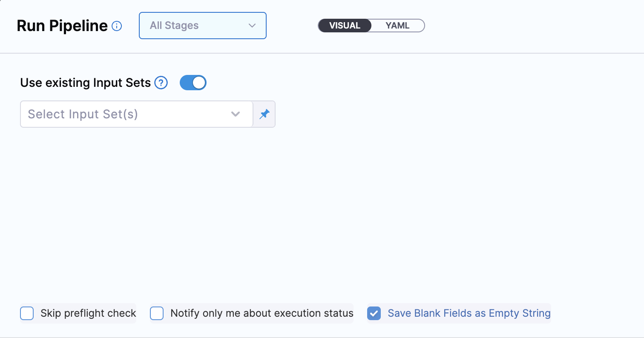Open the All Stages dropdown
This screenshot has height=338, width=644.
click(x=202, y=26)
